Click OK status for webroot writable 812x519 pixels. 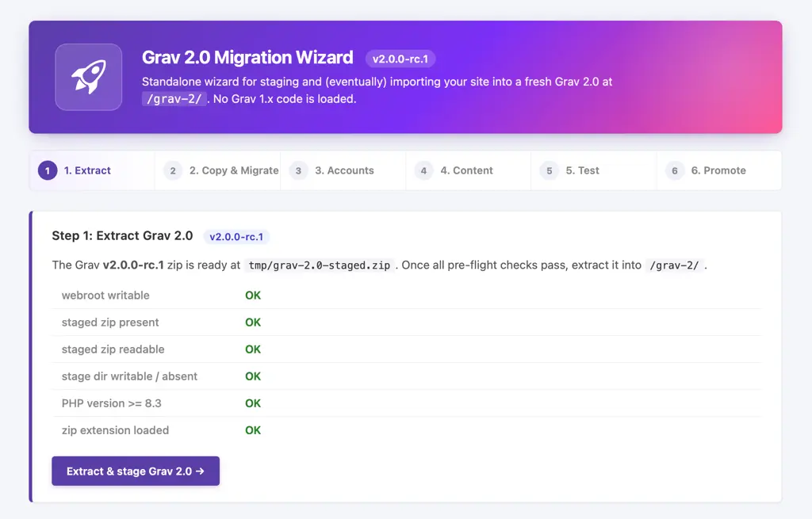click(253, 295)
